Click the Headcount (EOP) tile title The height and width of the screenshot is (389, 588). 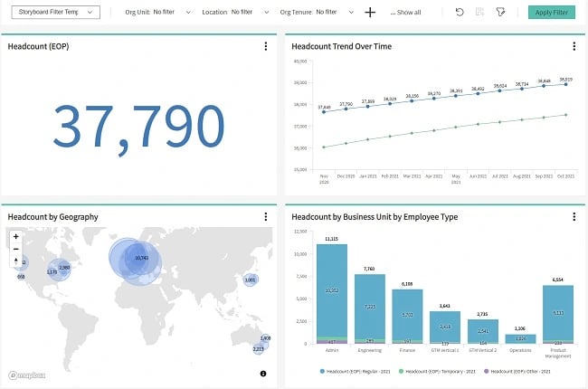click(x=38, y=46)
